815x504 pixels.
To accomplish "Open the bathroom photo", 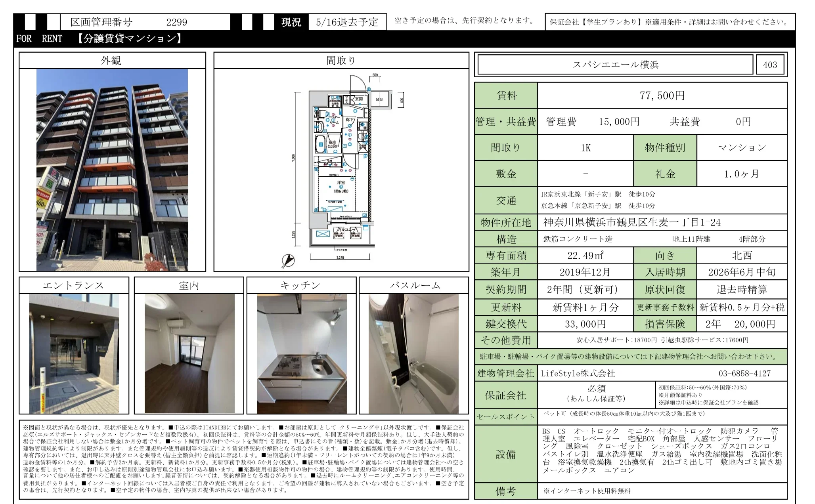I will 413,353.
